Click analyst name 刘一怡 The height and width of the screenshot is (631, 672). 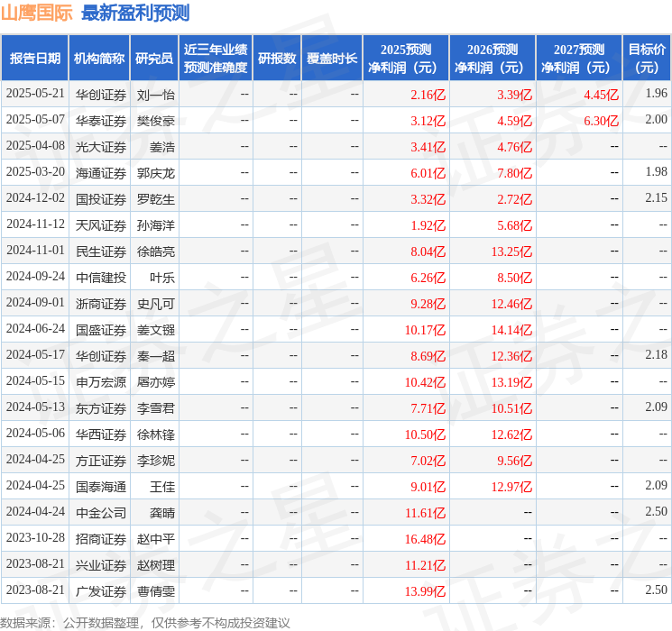click(x=156, y=95)
